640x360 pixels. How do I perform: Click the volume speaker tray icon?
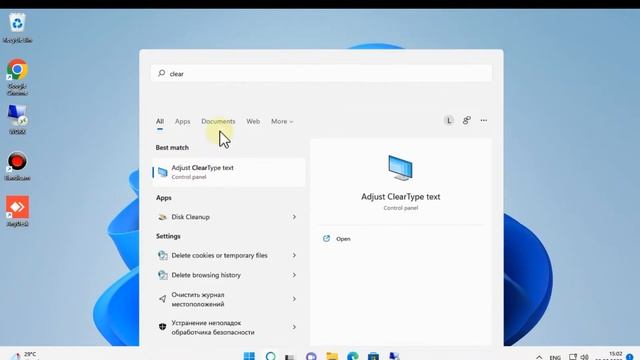click(584, 357)
